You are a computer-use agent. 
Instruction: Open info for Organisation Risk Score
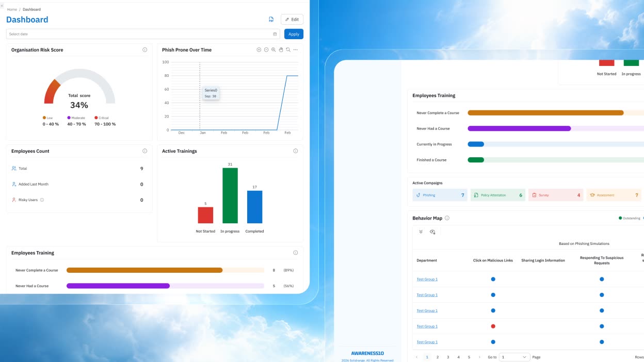(x=144, y=50)
